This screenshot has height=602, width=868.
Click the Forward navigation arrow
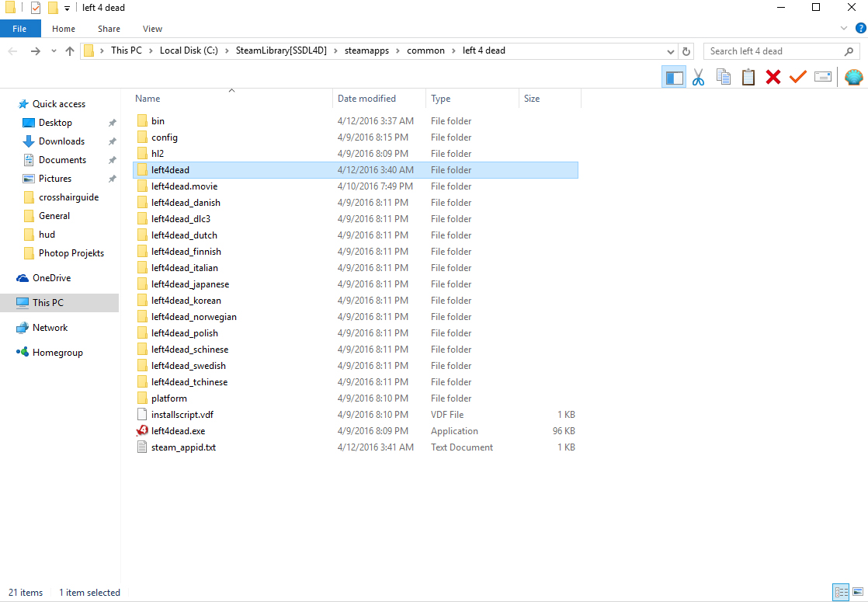36,51
